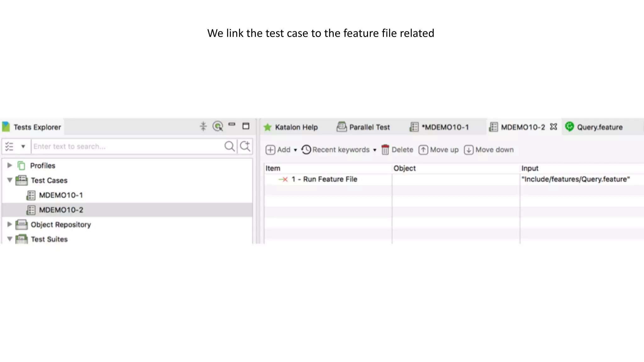Open advanced search icon with plus
644x362 pixels.
[x=245, y=146]
